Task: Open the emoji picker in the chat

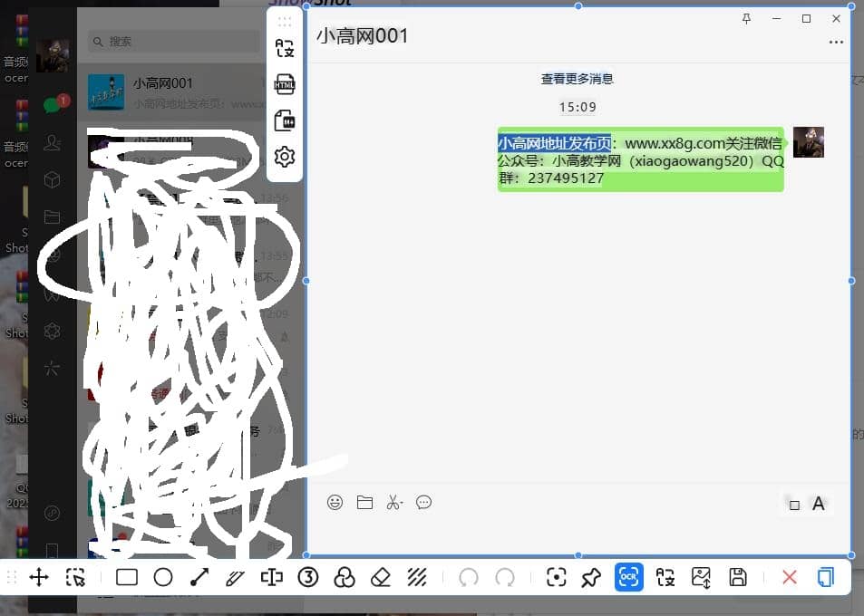Action: 335,503
